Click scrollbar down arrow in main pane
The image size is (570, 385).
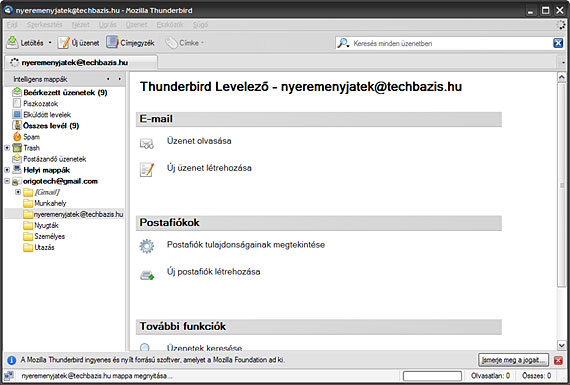pos(561,345)
